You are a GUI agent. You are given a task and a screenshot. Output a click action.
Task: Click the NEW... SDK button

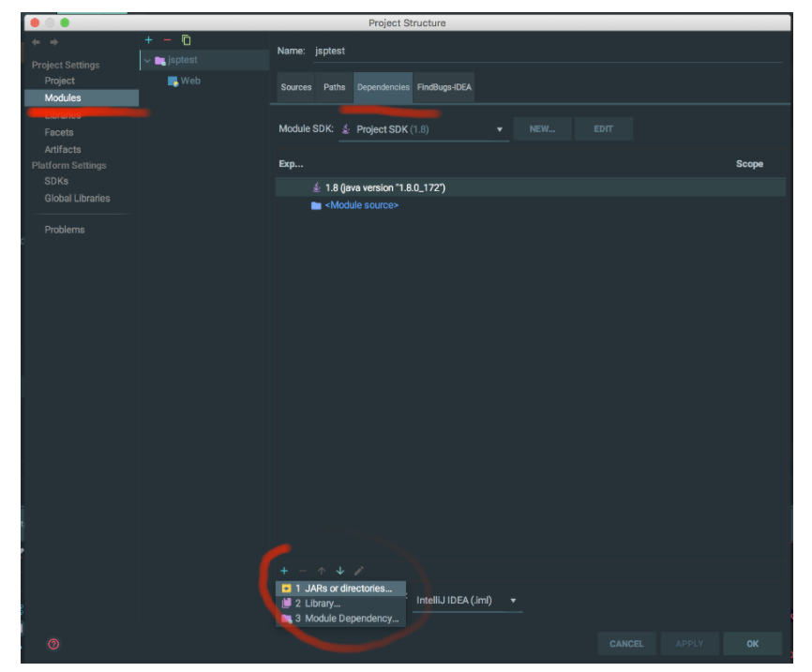coord(542,129)
